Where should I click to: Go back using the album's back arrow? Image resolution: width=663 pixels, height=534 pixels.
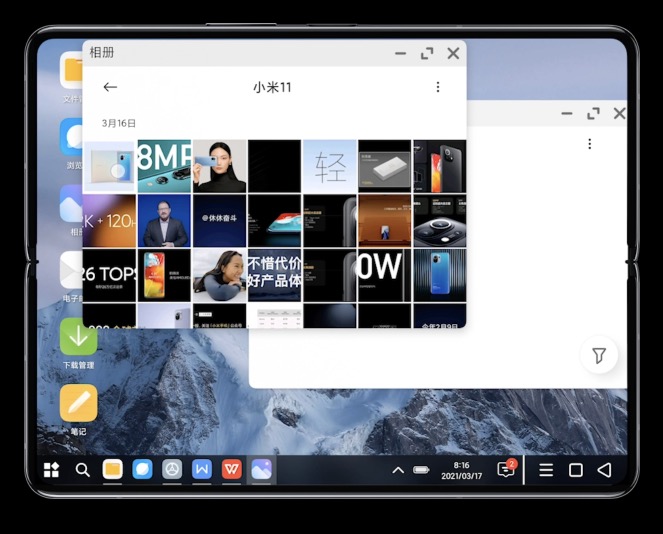click(x=110, y=87)
